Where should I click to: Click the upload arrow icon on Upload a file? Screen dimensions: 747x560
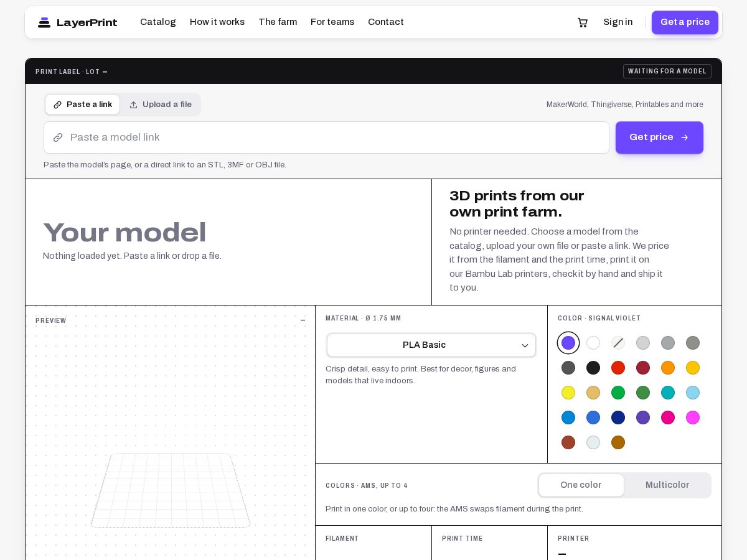[x=133, y=105]
